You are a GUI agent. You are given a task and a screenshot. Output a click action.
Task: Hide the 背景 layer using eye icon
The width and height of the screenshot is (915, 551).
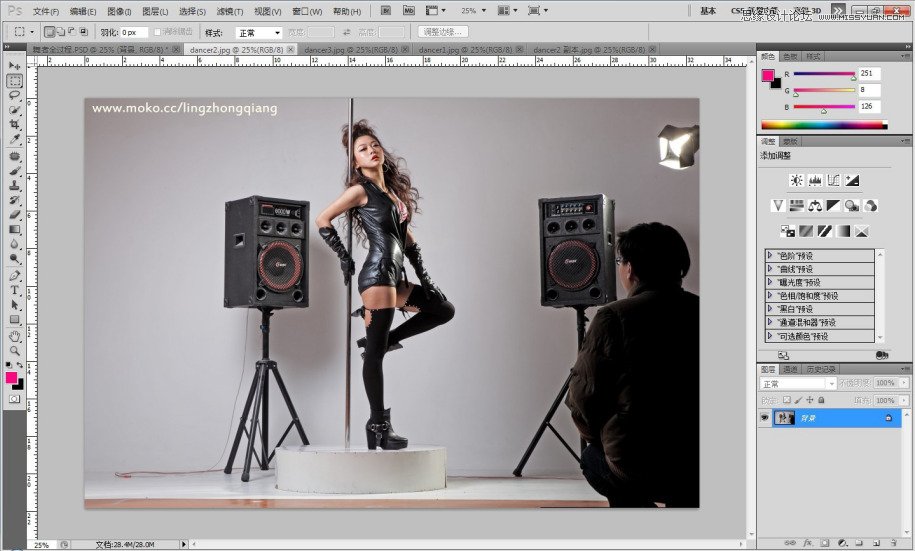point(765,418)
